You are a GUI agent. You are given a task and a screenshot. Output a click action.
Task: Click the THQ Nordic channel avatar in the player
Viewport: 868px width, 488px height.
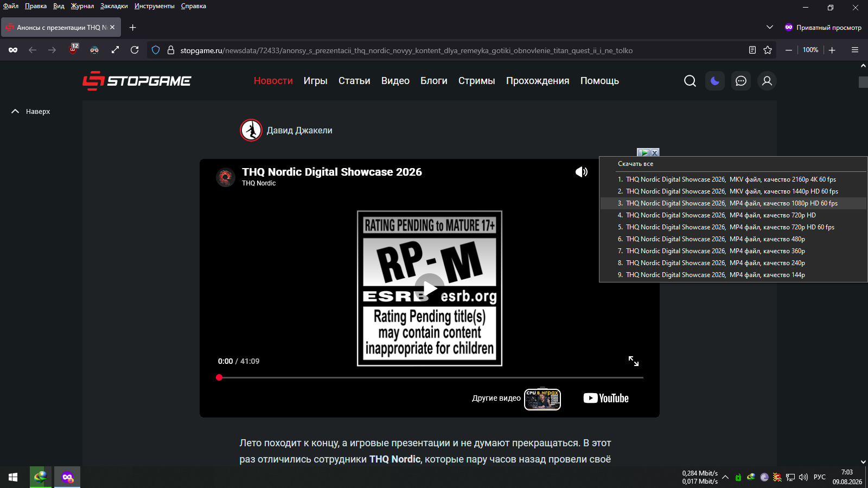226,177
